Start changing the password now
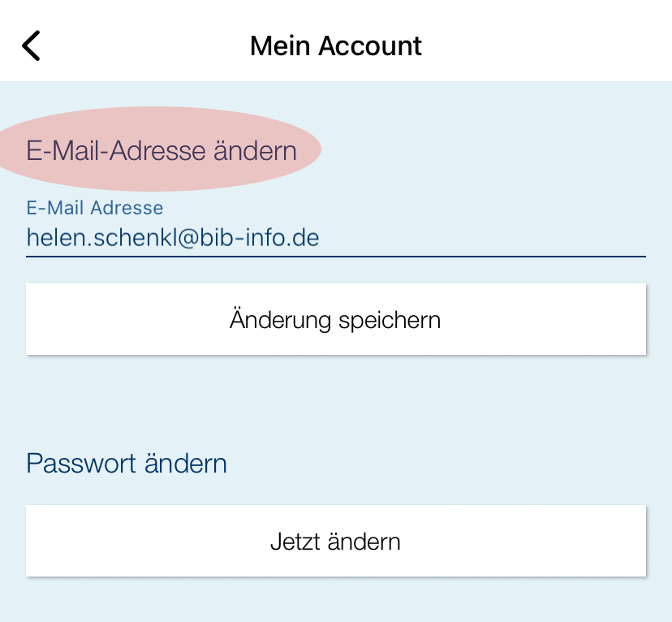Screen dimensions: 672x622 pyautogui.click(x=335, y=541)
